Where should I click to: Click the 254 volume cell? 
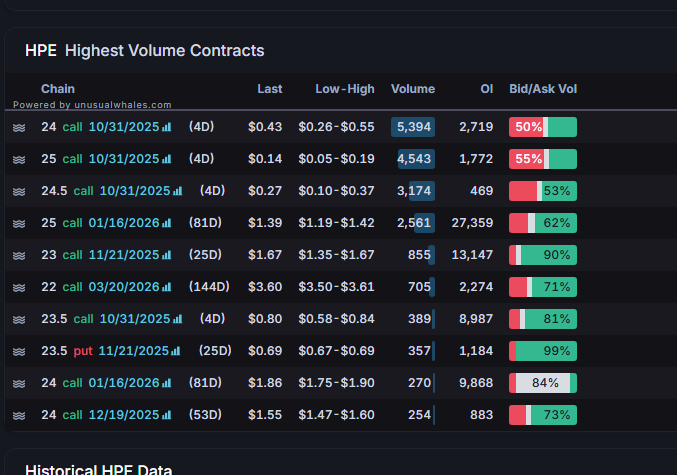click(x=420, y=415)
